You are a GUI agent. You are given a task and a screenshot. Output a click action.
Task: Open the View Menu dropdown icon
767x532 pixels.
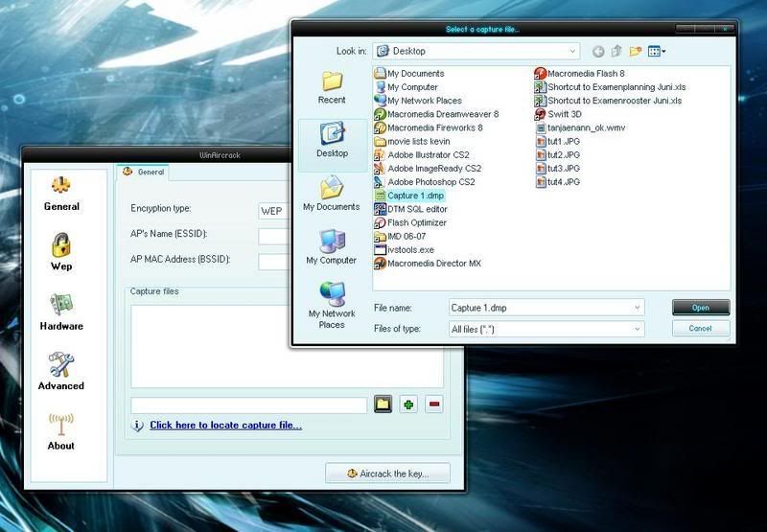click(x=657, y=52)
